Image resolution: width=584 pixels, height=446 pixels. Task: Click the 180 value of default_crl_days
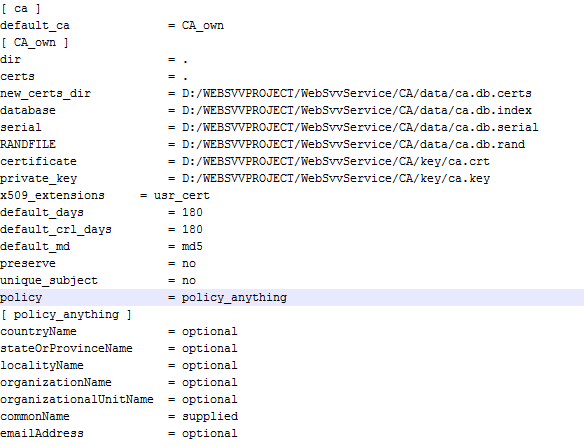click(x=192, y=230)
